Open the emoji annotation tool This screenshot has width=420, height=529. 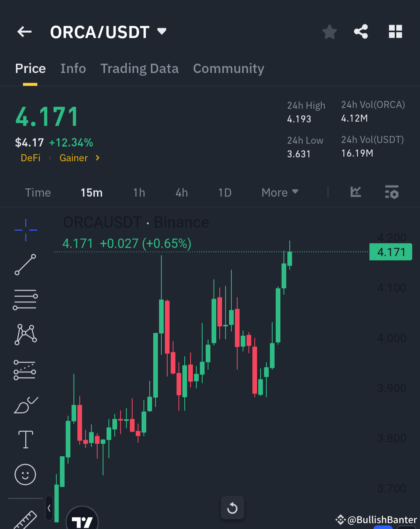pyautogui.click(x=25, y=474)
